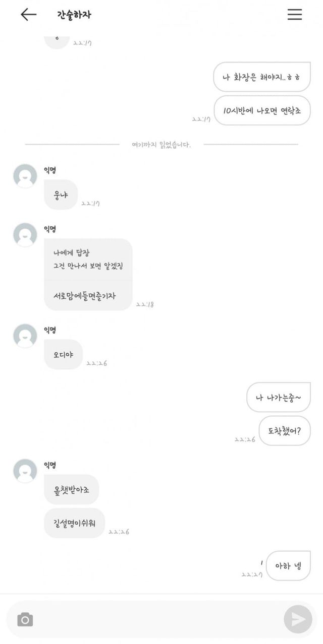Tap the '아하 넹' message bubble
The image size is (323, 644).
pyautogui.click(x=288, y=566)
